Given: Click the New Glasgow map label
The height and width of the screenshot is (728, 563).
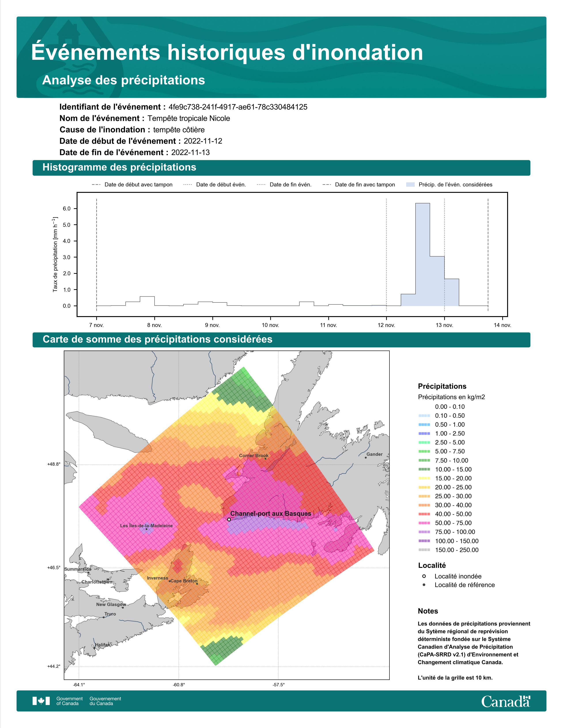Looking at the screenshot, I should coord(111,604).
